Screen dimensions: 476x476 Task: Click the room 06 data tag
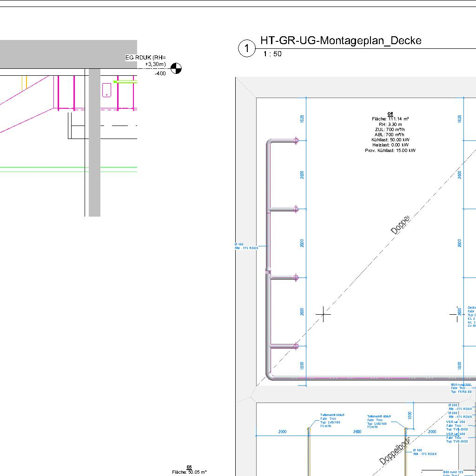click(x=390, y=132)
